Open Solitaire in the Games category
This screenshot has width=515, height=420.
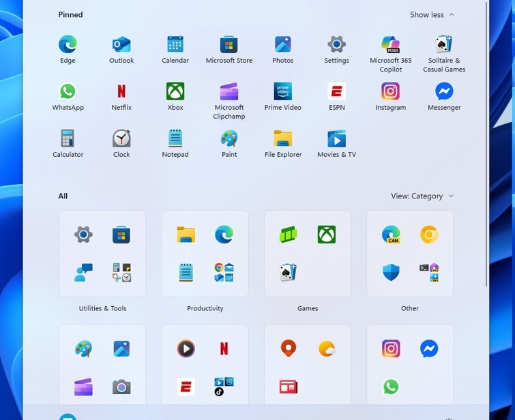289,272
